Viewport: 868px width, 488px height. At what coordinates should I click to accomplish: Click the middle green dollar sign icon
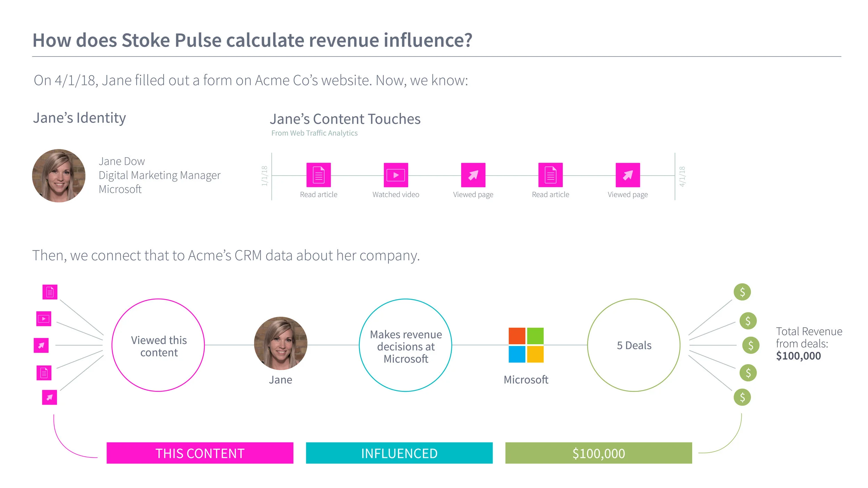pyautogui.click(x=751, y=345)
